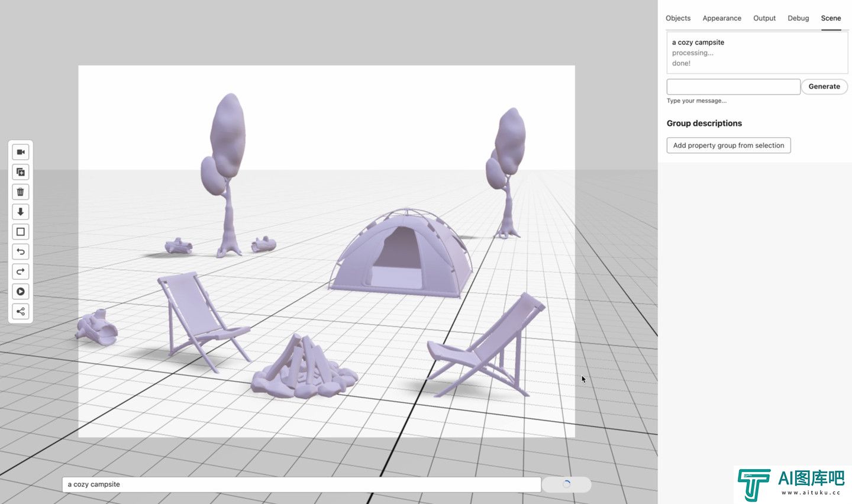Image resolution: width=852 pixels, height=504 pixels.
Task: Open the Appearance tab
Action: click(722, 18)
